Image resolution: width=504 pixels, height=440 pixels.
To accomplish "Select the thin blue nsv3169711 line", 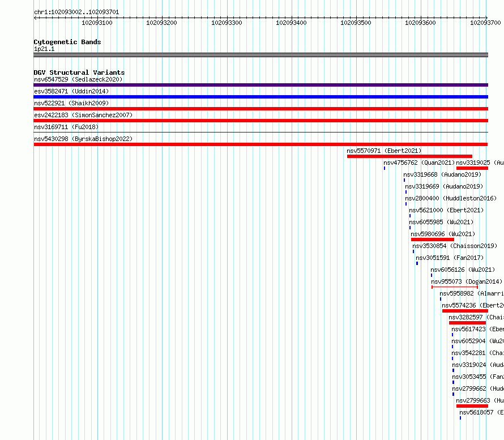I will coord(260,132).
